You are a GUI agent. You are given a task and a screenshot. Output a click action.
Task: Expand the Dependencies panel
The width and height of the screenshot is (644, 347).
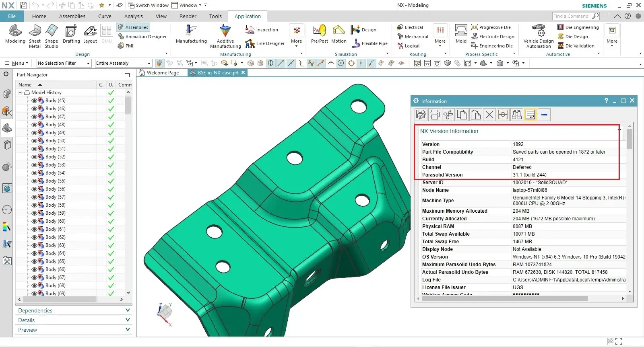tap(74, 310)
